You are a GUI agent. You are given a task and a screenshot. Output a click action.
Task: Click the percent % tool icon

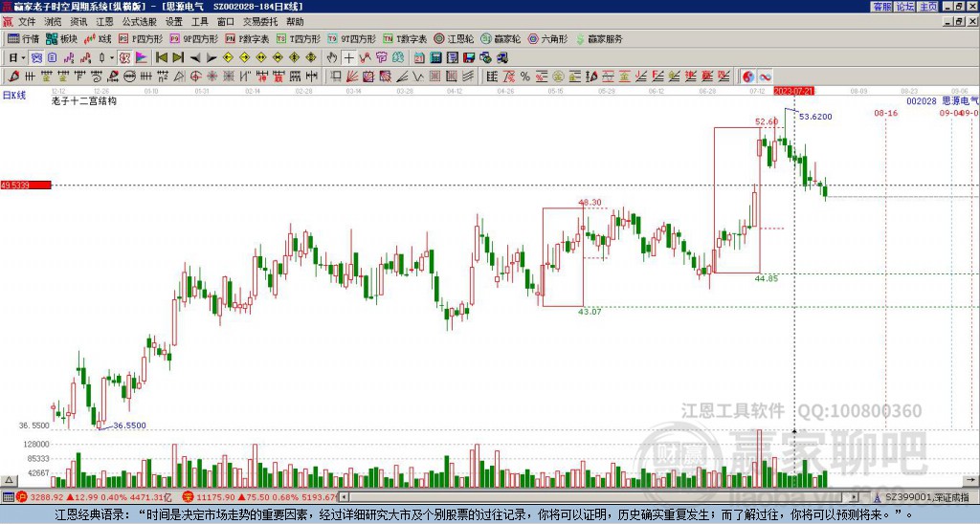[525, 76]
